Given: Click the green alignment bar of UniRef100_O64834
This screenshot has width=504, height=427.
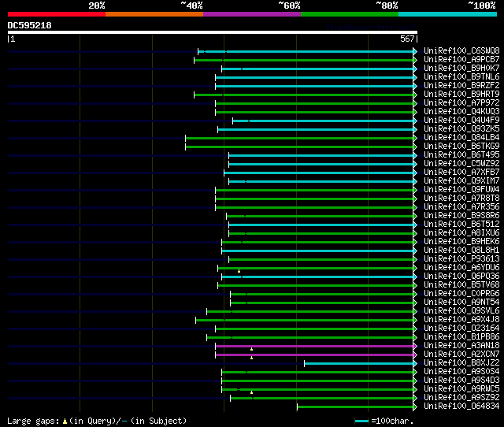Looking at the screenshot, I should pos(355,407).
